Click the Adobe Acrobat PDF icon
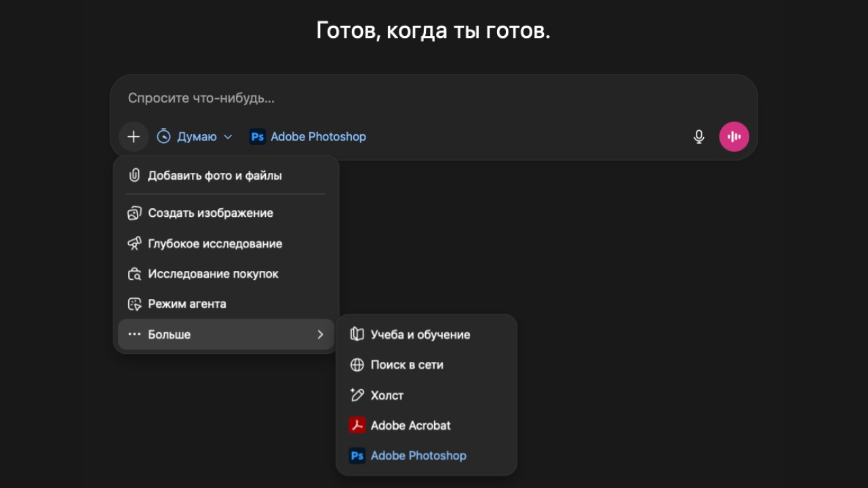The height and width of the screenshot is (488, 868). (357, 426)
